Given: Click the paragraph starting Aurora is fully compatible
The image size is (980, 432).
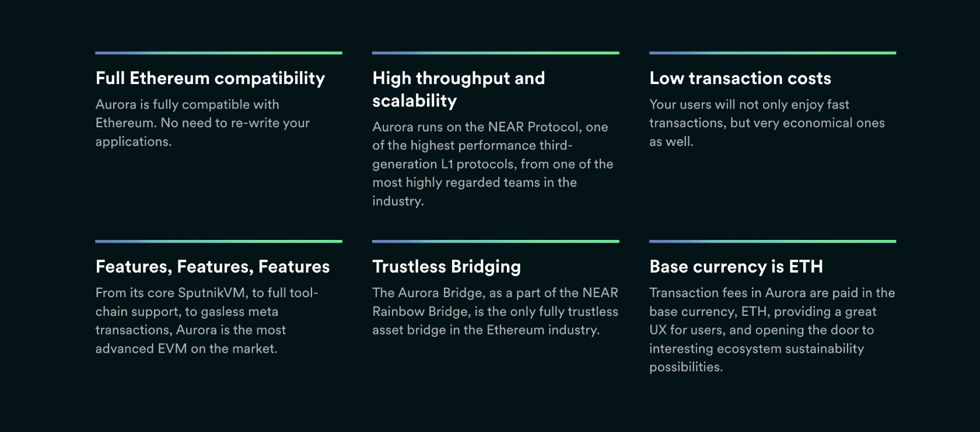Looking at the screenshot, I should click(x=202, y=123).
